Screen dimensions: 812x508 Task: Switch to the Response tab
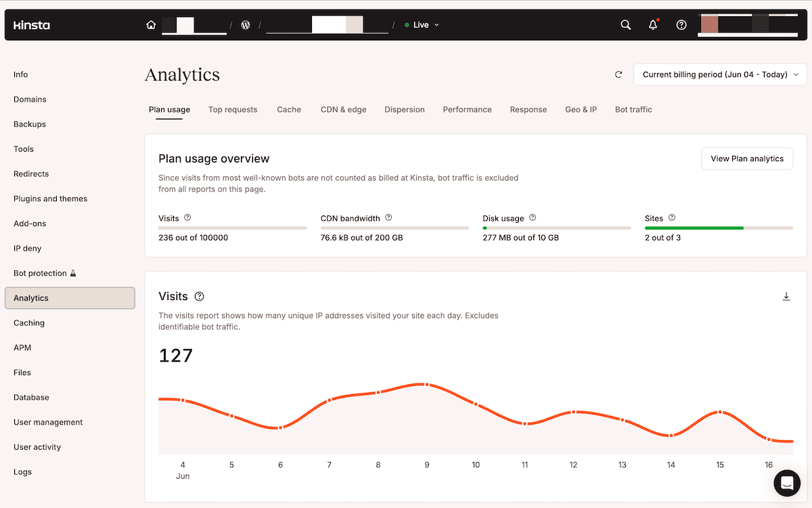tap(528, 110)
